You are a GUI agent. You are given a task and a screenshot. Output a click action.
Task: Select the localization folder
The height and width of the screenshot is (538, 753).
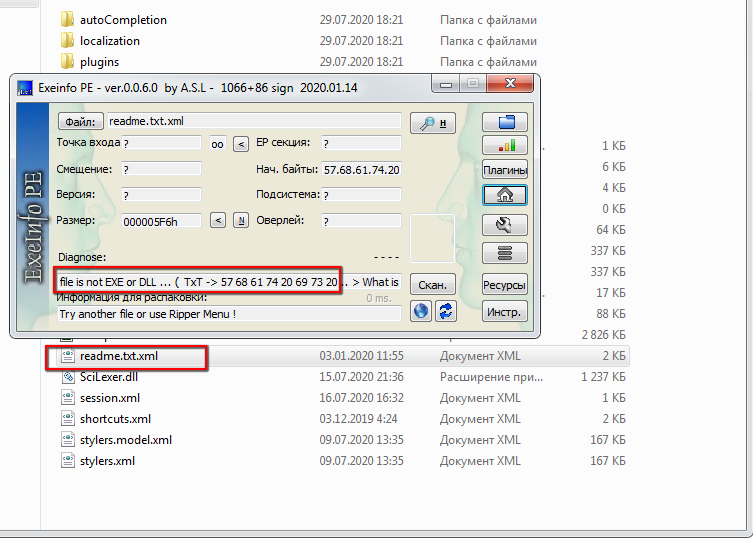click(x=110, y=41)
